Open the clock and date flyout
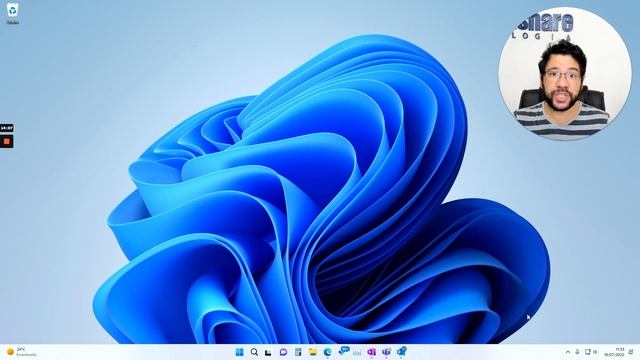Screen dimensions: 640x360 click(x=615, y=352)
